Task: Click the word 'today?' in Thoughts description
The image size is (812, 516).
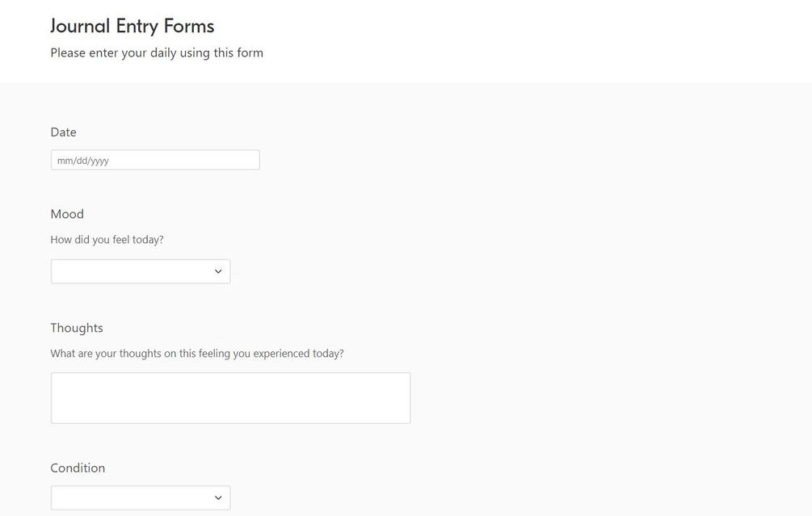Action: (x=328, y=354)
